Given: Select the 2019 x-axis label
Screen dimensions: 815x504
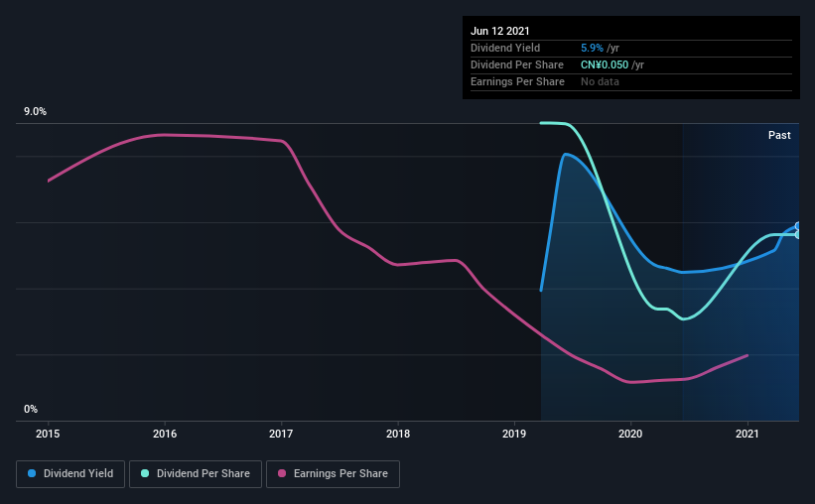Looking at the screenshot, I should 514,434.
